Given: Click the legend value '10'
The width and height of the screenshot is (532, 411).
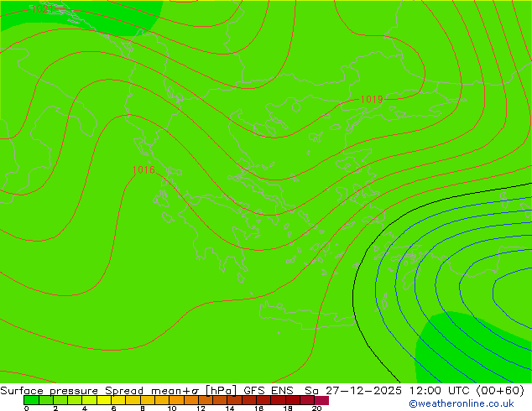Looking at the screenshot, I should (172, 408).
